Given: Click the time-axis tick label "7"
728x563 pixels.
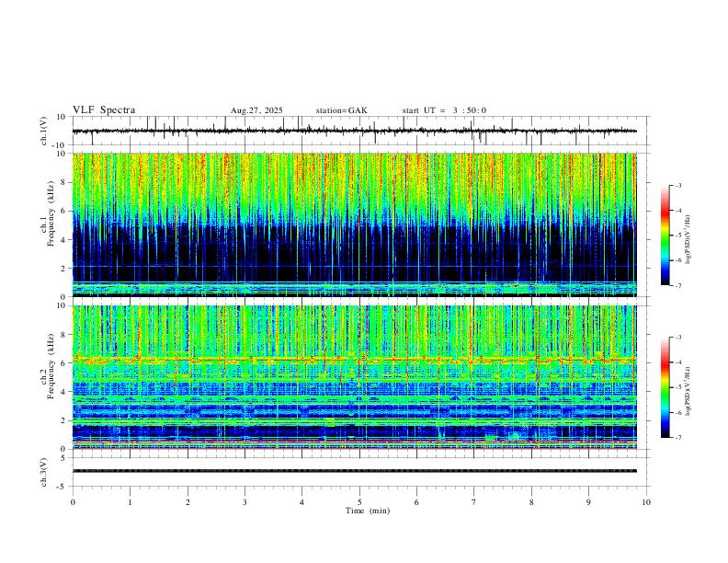Looking at the screenshot, I should 474,502.
